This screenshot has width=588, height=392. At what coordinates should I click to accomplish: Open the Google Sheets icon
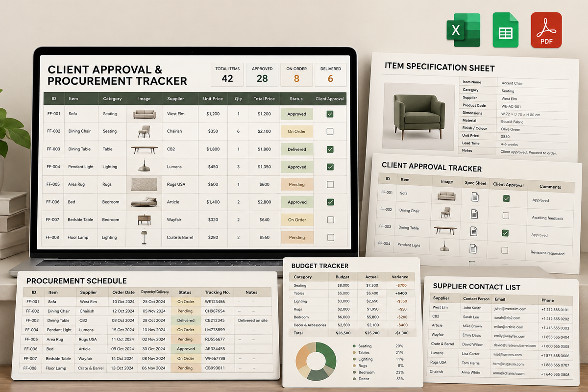click(x=505, y=30)
